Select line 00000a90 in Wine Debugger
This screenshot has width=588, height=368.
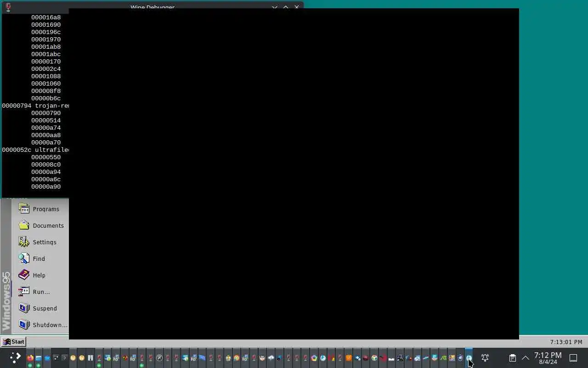46,187
